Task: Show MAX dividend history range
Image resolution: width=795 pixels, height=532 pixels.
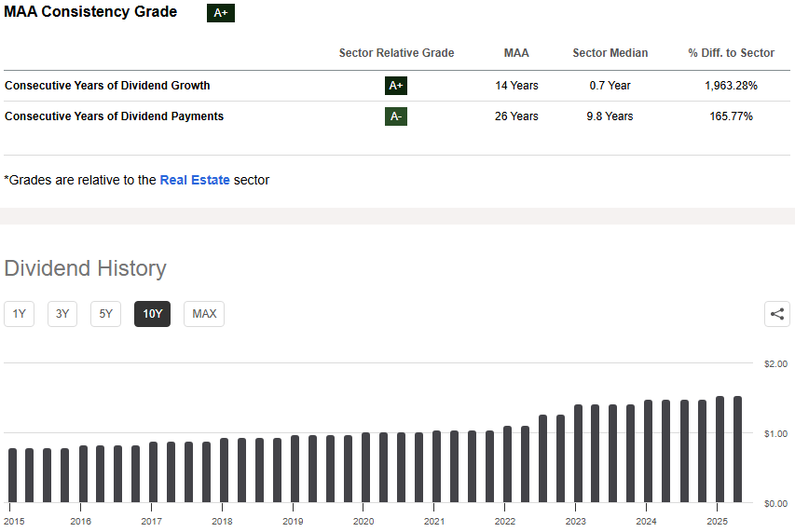Action: 204,314
